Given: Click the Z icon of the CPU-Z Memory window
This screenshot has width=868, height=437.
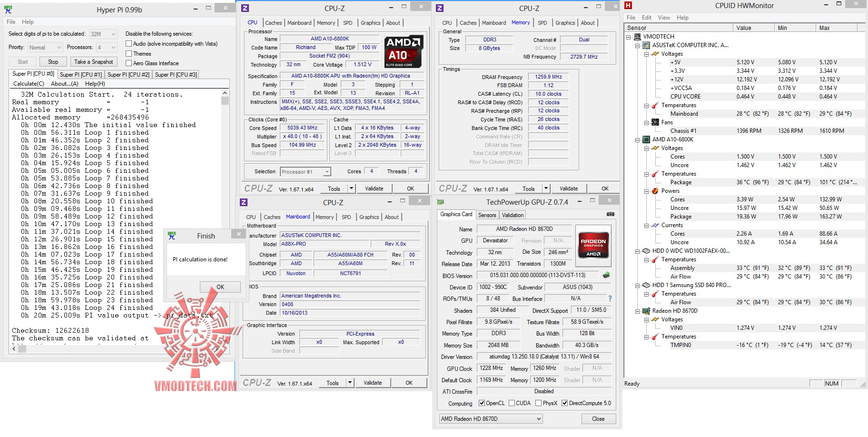Looking at the screenshot, I should (440, 8).
